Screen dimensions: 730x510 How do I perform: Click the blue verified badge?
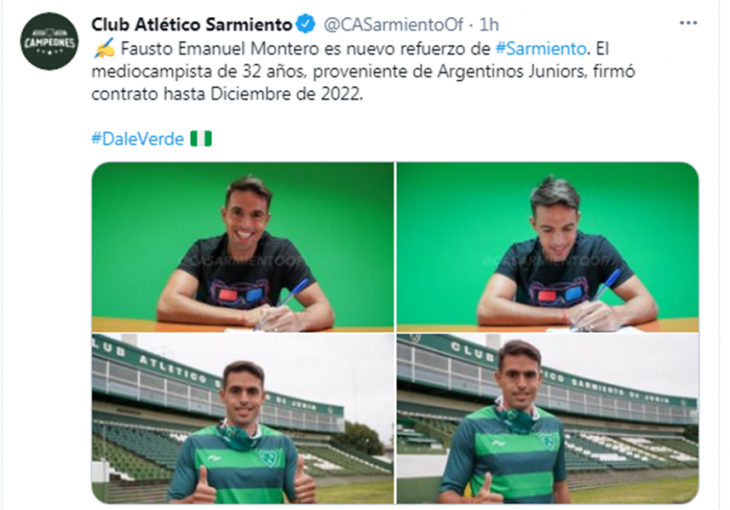tap(306, 24)
